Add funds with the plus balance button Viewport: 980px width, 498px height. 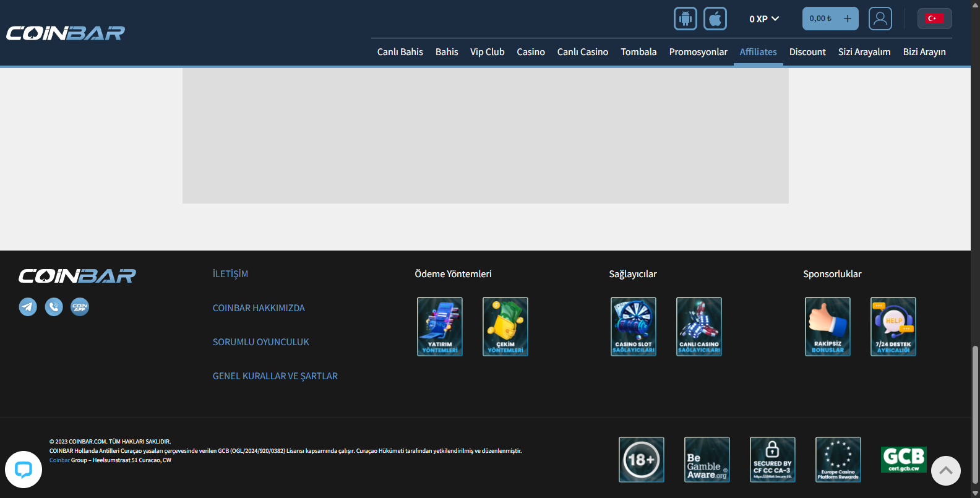coord(848,19)
